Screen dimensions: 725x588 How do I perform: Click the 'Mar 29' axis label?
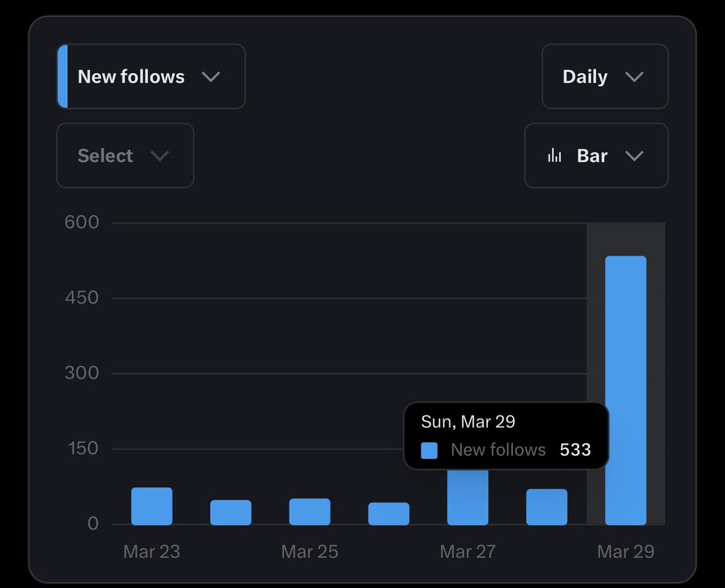tap(626, 551)
